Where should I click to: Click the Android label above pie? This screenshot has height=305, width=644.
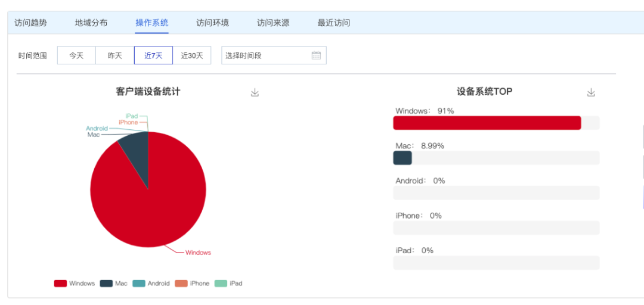[97, 129]
